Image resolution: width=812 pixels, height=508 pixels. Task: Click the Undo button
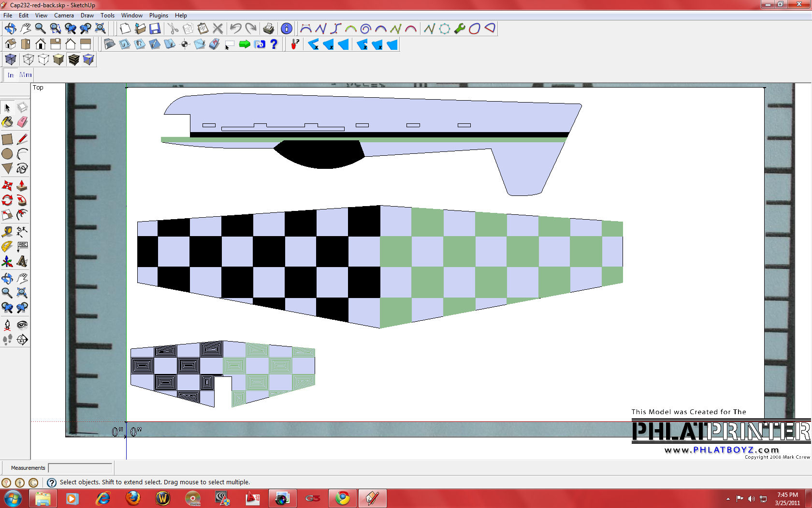pos(235,29)
